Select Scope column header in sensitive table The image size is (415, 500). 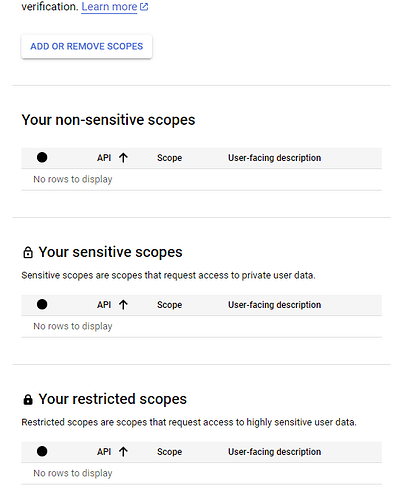pos(170,305)
